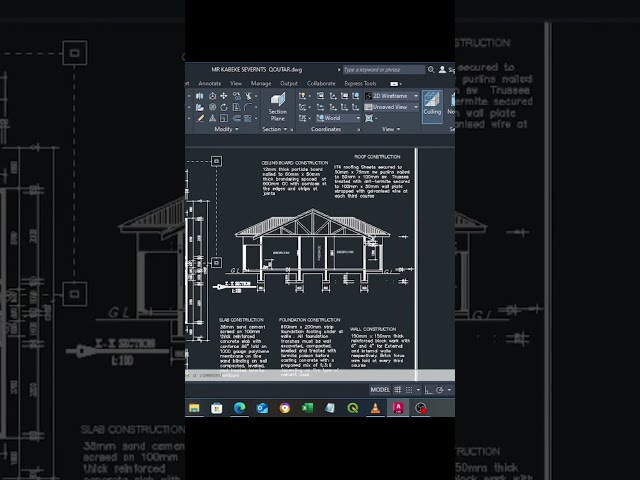Viewport: 640px width, 480px height.
Task: Toggle the MODEL space button in status bar
Action: tap(380, 390)
